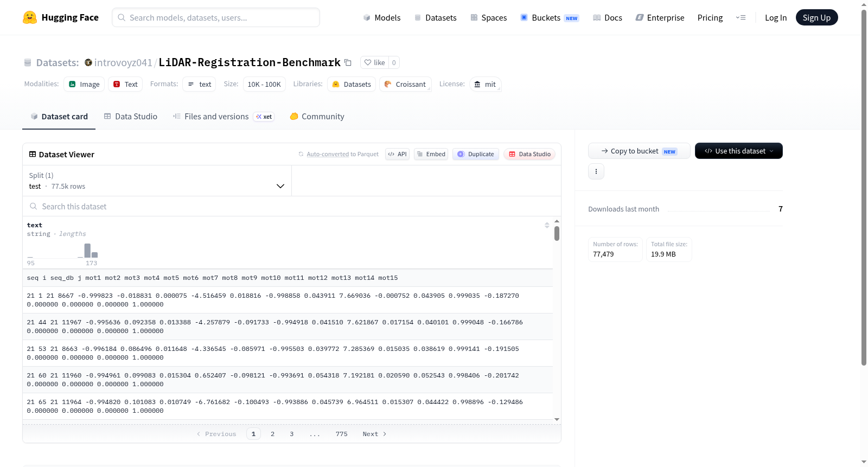
Task: Select the row starting with 21 65 21 11964
Action: tap(288, 406)
